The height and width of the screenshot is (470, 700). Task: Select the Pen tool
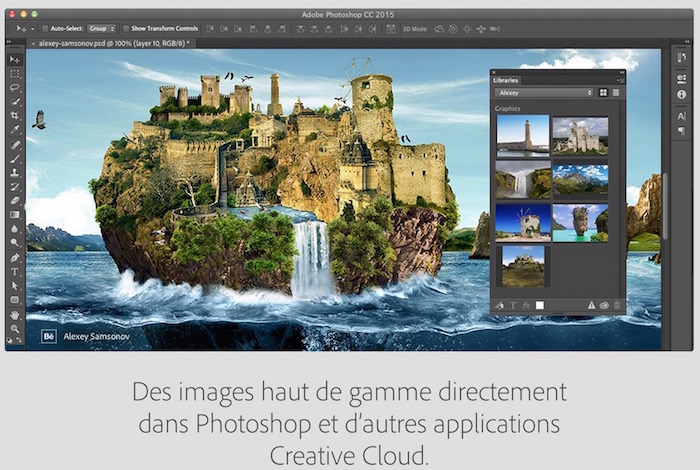pyautogui.click(x=15, y=257)
